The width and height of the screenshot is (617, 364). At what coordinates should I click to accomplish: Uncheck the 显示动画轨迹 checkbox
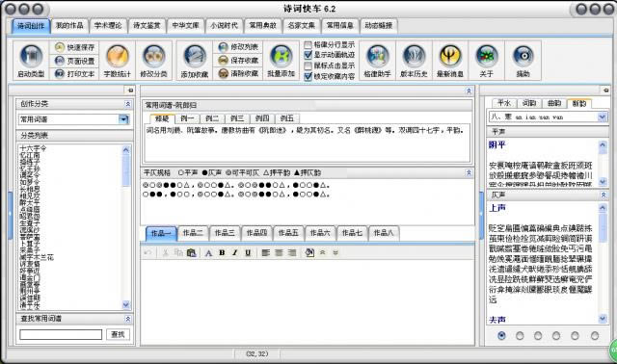click(x=308, y=55)
